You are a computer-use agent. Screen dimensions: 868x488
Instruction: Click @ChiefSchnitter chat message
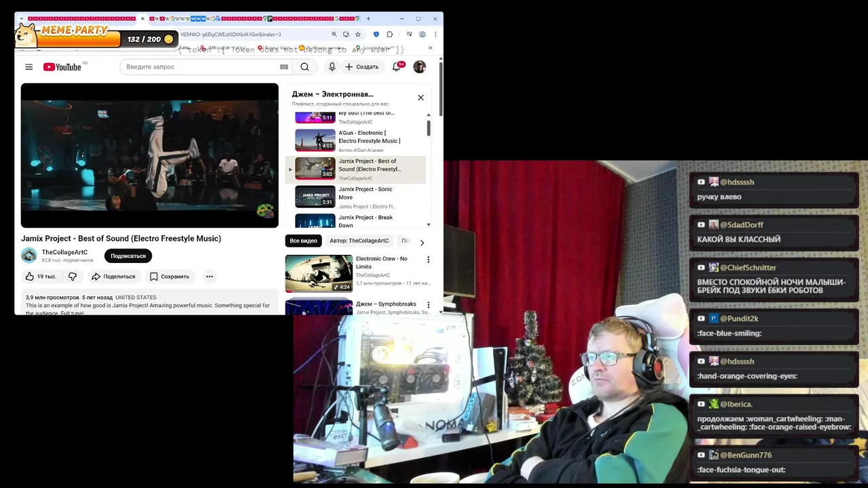click(774, 279)
